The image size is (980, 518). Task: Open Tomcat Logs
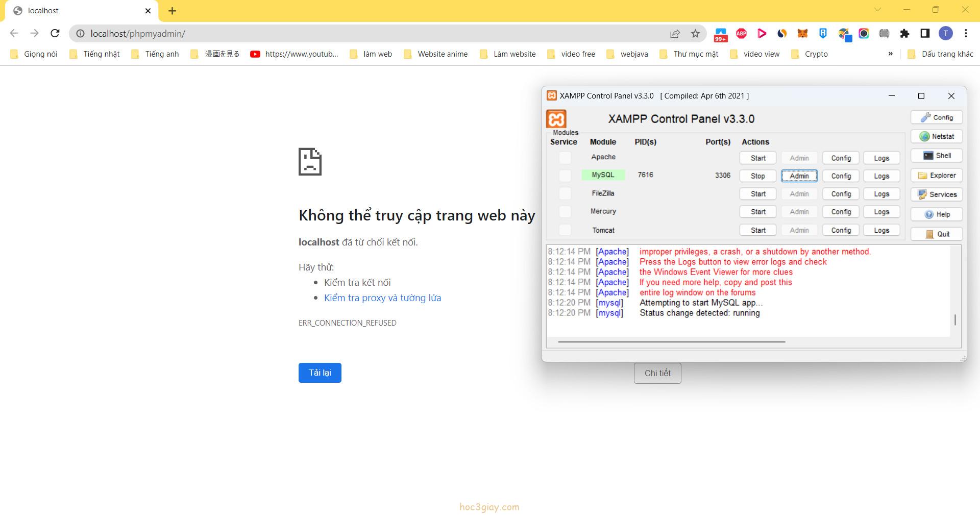[x=881, y=230]
